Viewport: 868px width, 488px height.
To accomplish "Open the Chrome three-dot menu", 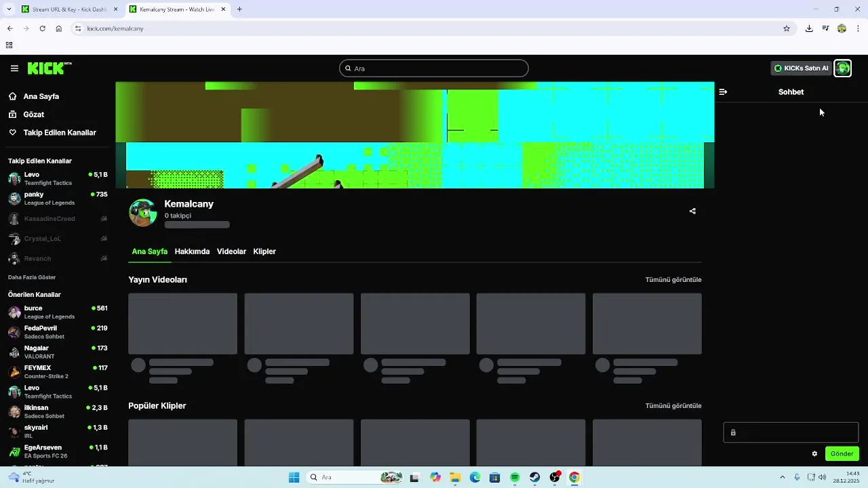I will [x=859, y=28].
